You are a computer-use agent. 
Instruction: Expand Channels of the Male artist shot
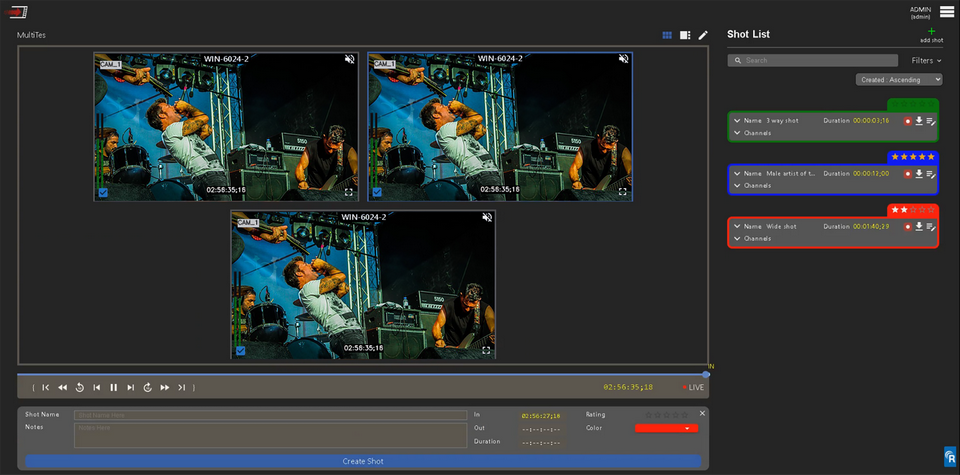[737, 185]
